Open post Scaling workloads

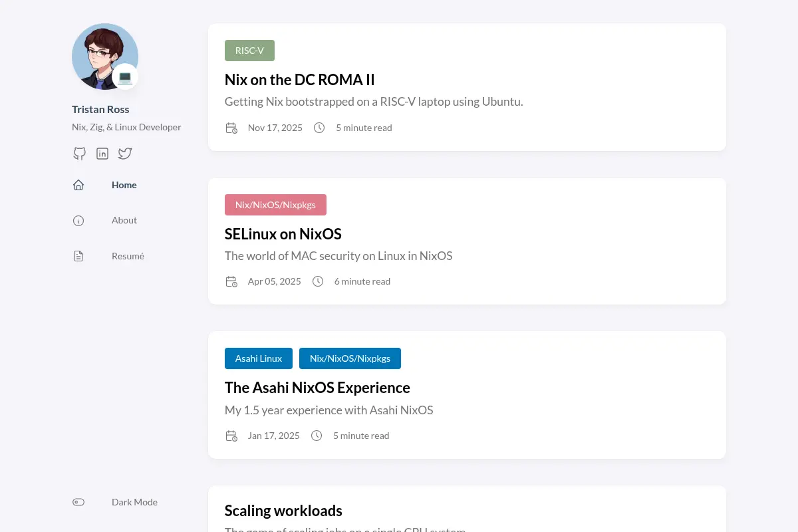(283, 511)
